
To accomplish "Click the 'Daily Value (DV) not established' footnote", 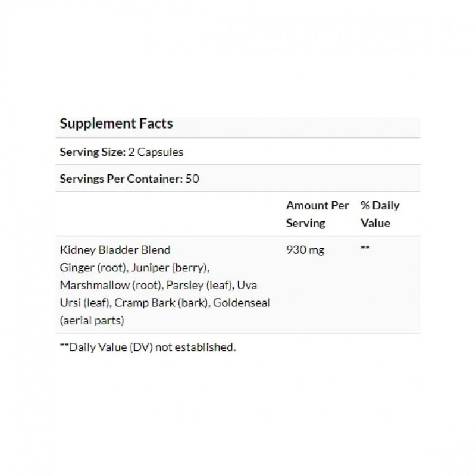I will (x=152, y=347).
